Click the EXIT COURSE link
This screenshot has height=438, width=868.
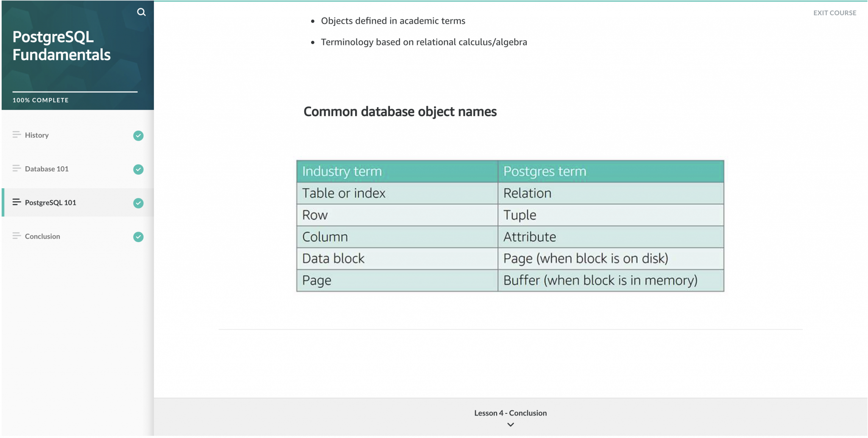834,13
